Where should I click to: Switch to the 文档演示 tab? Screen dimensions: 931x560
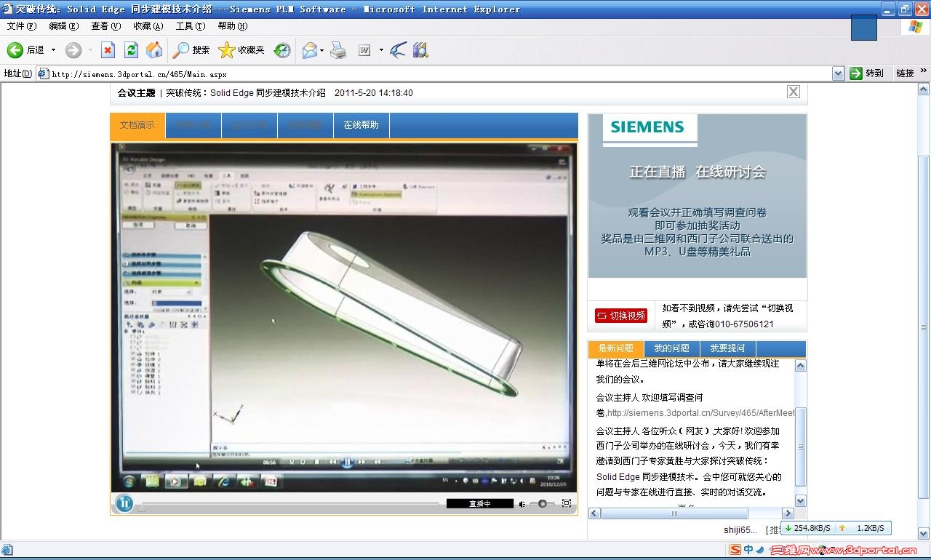(x=137, y=125)
